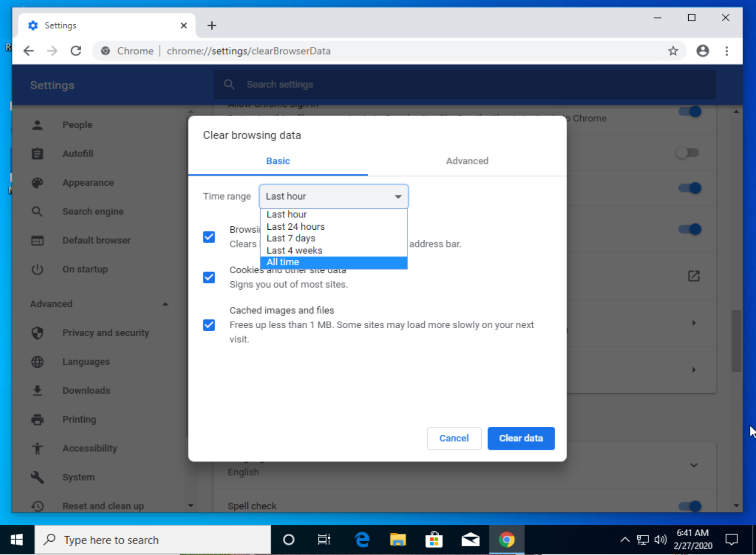Open the Time range dropdown box

[x=334, y=197]
